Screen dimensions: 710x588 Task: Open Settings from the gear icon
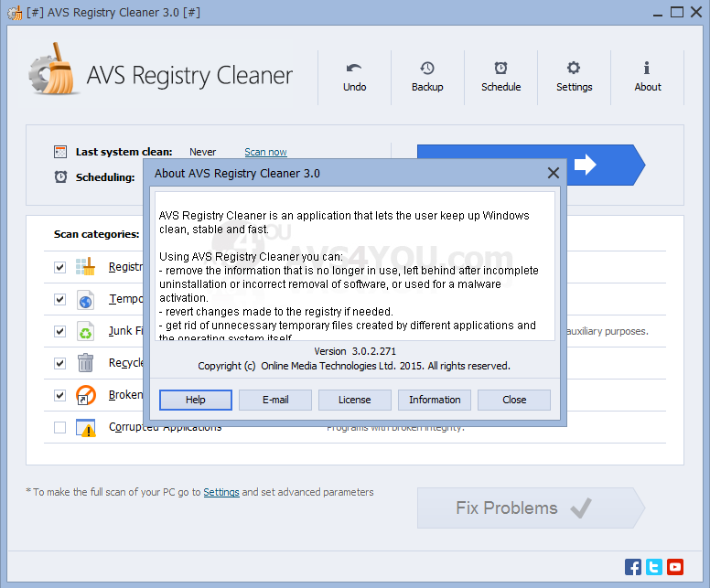pyautogui.click(x=574, y=78)
